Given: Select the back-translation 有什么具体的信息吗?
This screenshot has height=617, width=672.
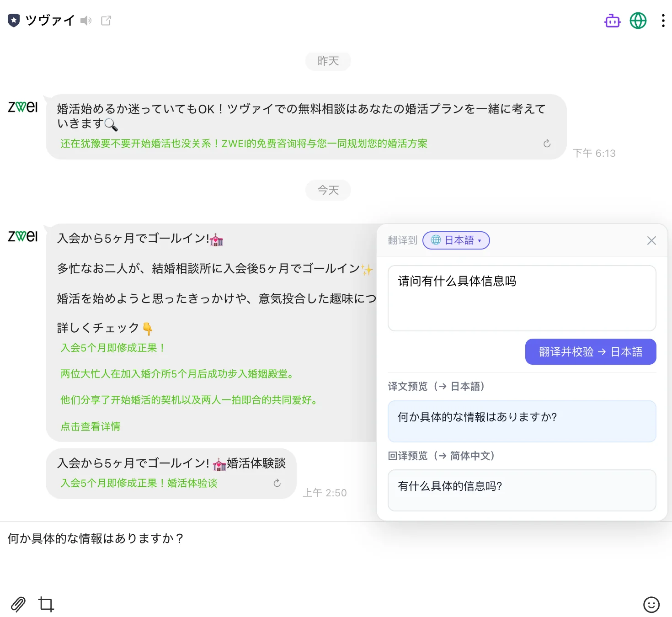Looking at the screenshot, I should (450, 486).
